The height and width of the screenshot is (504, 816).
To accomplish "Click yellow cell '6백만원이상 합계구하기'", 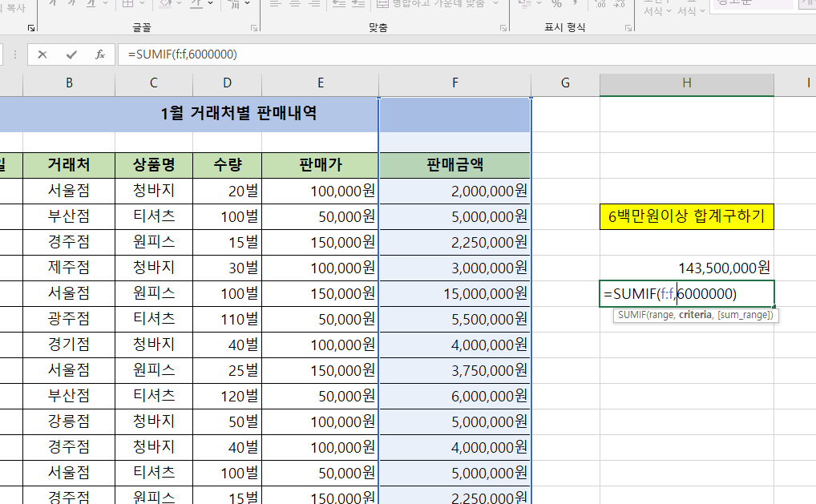I will click(x=687, y=216).
